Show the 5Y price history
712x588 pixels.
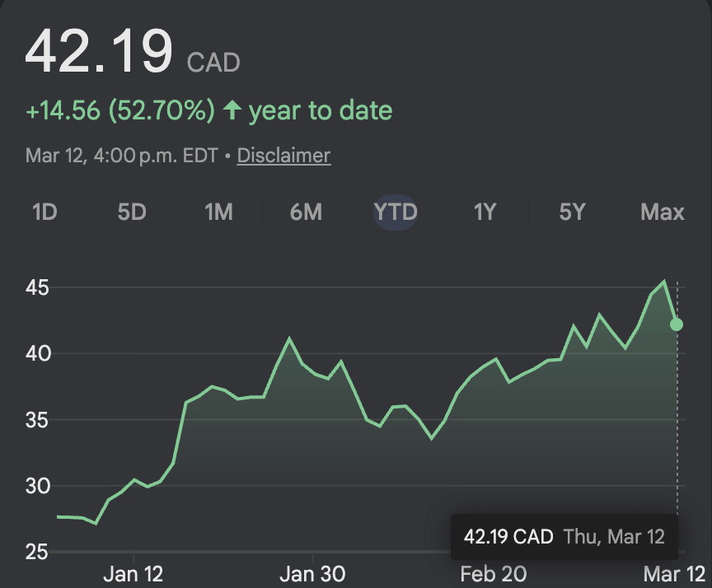tap(572, 212)
